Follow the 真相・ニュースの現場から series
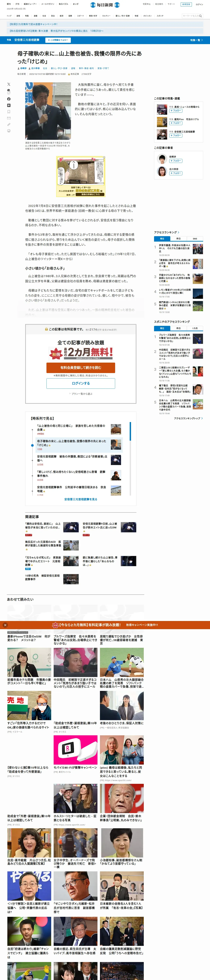210x980 pixels. point(176,111)
